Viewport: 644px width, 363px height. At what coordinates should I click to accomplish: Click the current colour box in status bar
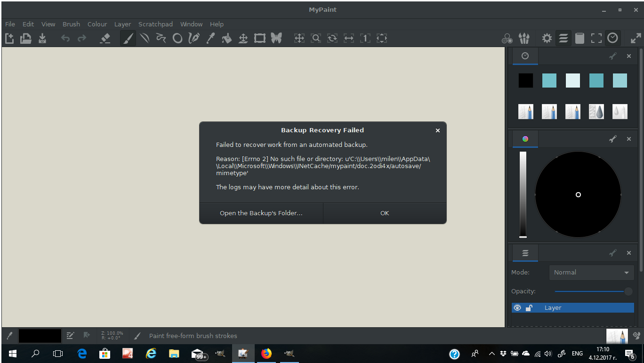point(40,336)
